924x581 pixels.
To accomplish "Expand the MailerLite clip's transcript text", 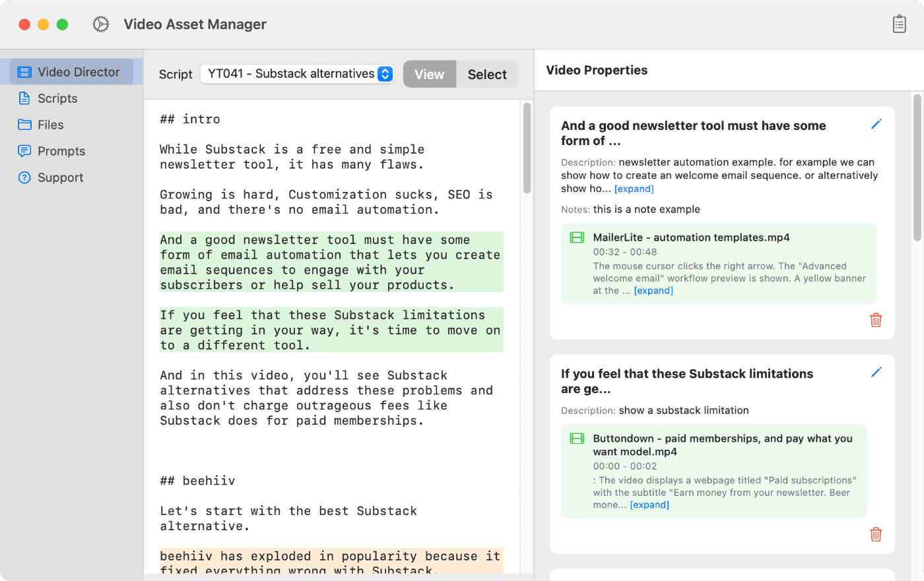I will [x=653, y=290].
